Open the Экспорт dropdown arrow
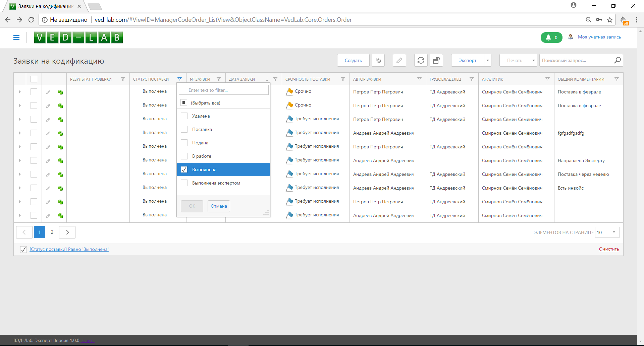644x346 pixels. (488, 60)
